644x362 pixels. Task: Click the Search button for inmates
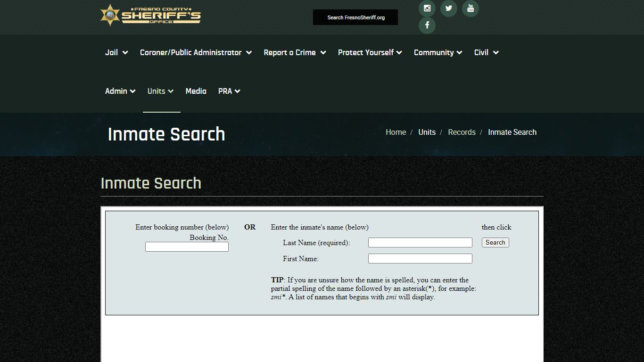[x=495, y=243]
